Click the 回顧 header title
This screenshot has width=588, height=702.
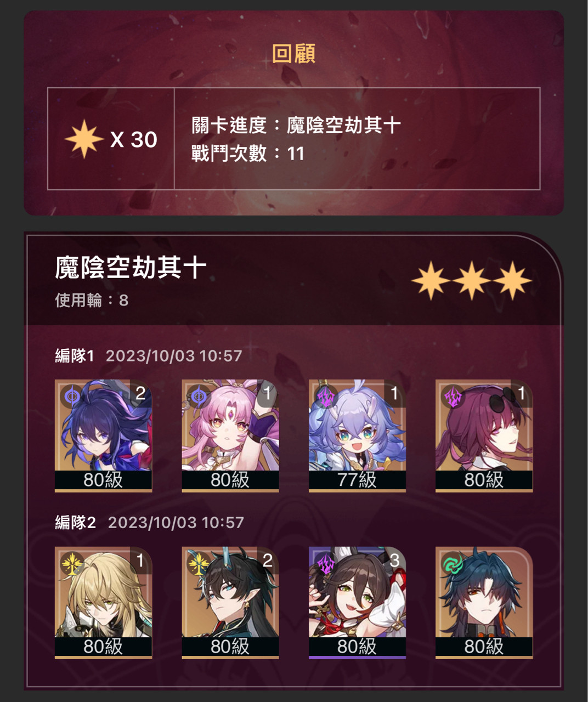coord(293,54)
